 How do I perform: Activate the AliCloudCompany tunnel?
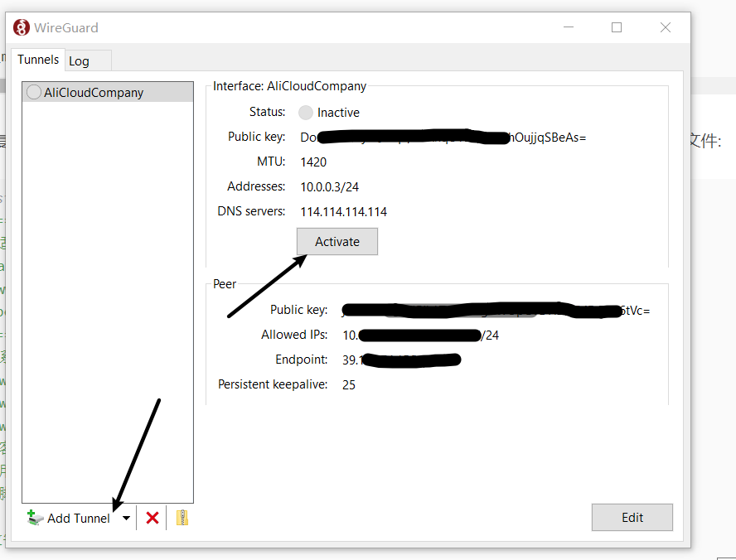click(337, 242)
